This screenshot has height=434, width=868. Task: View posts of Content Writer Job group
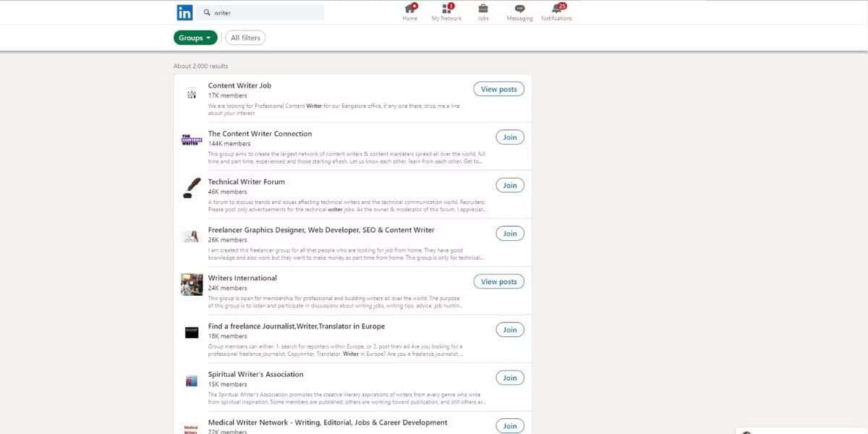pos(499,89)
